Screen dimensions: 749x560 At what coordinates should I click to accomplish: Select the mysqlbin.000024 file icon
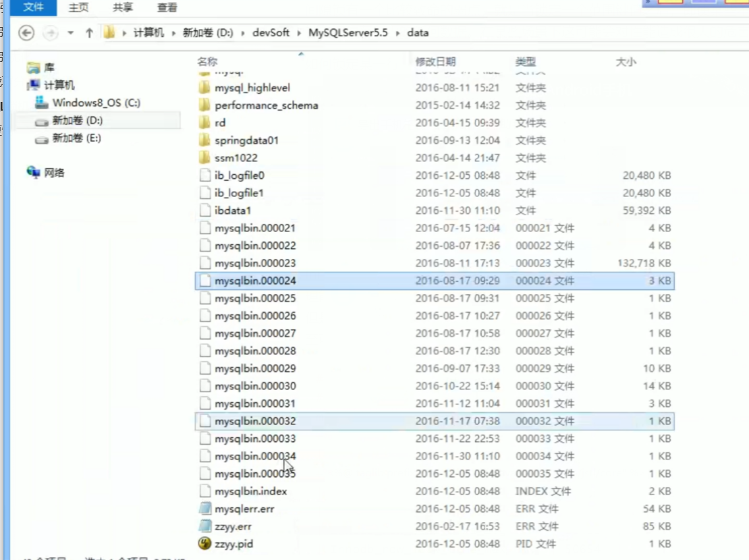coord(205,281)
